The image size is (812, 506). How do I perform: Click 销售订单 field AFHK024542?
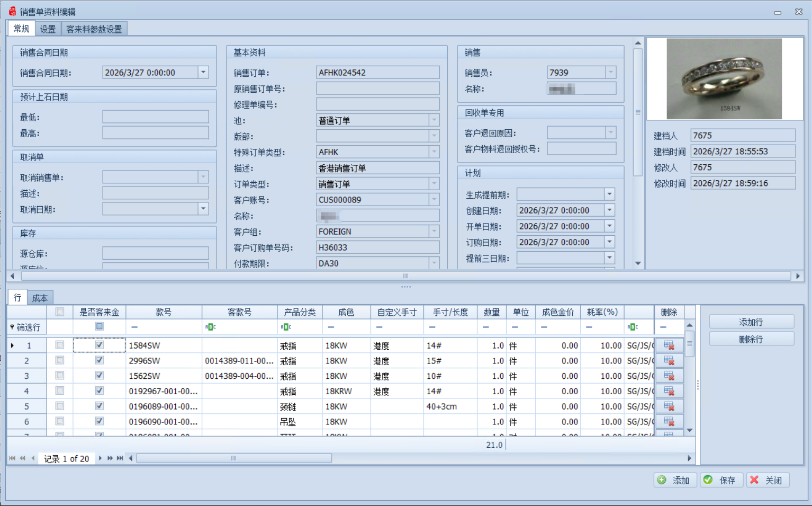click(378, 73)
